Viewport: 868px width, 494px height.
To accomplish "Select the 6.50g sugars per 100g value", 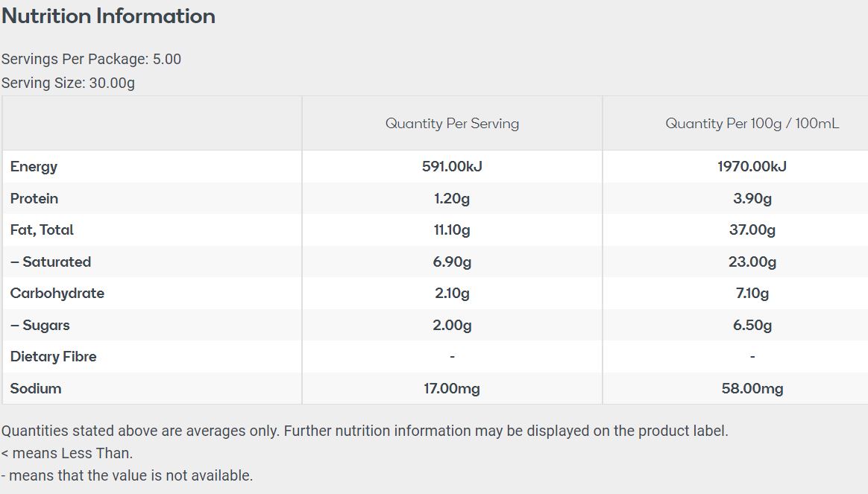I will (x=752, y=326).
